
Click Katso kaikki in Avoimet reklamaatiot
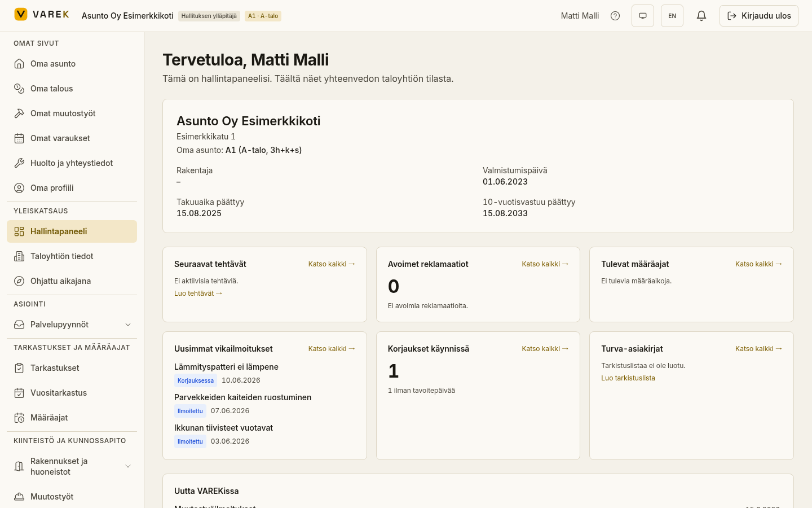[545, 264]
